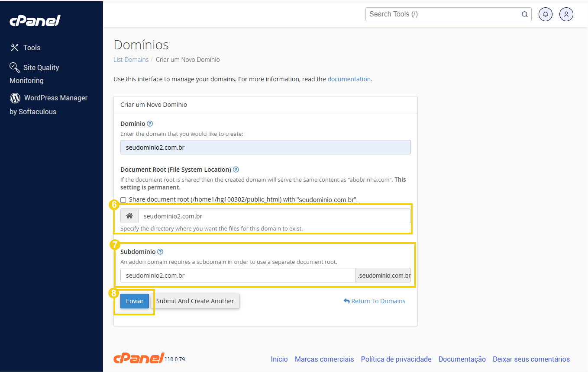This screenshot has height=372, width=588.
Task: Open the user account icon
Action: (x=566, y=14)
